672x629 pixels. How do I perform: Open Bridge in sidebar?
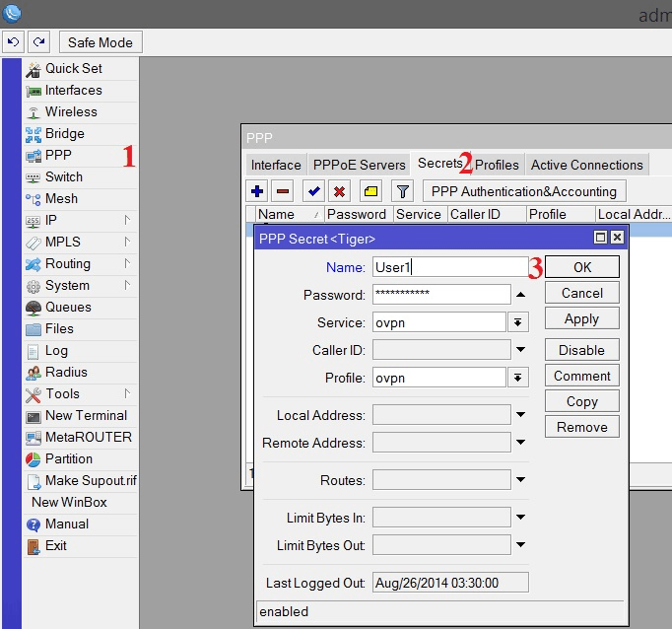coord(81,134)
